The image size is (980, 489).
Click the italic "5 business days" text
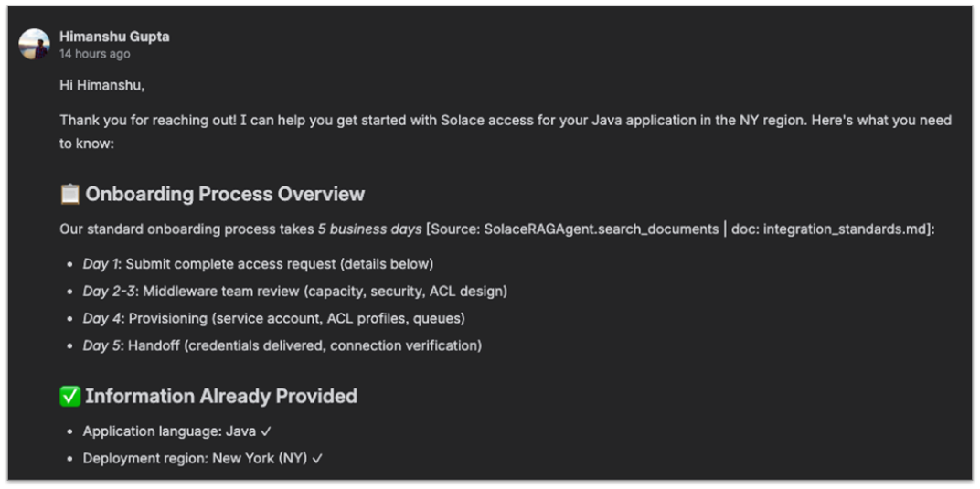[x=369, y=229]
